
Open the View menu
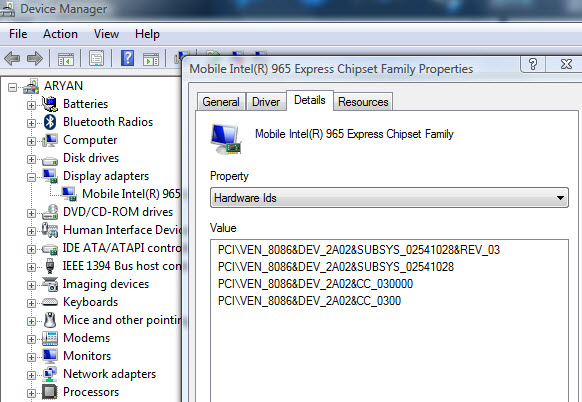(x=106, y=34)
